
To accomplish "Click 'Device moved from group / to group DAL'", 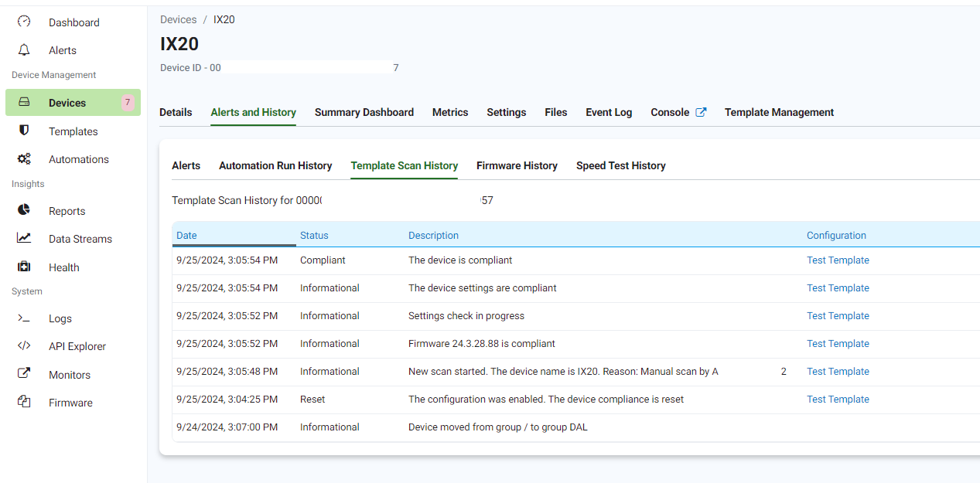I will (x=498, y=427).
